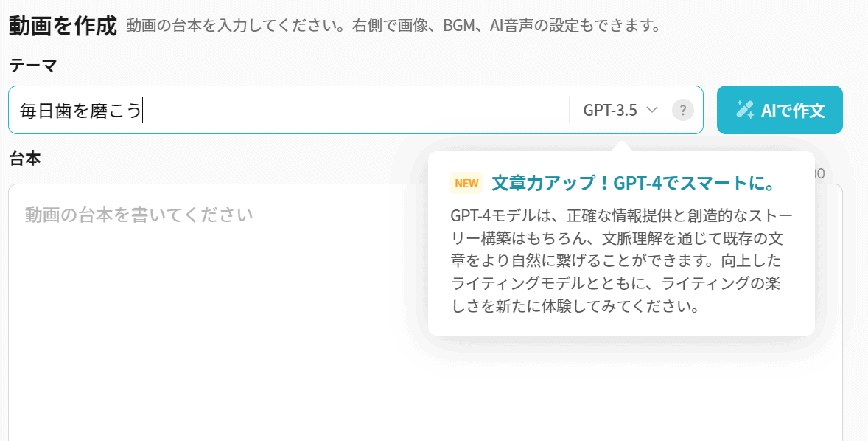Focus the テーマ input with 毎日歯を磨こう
868x441 pixels.
(295, 111)
